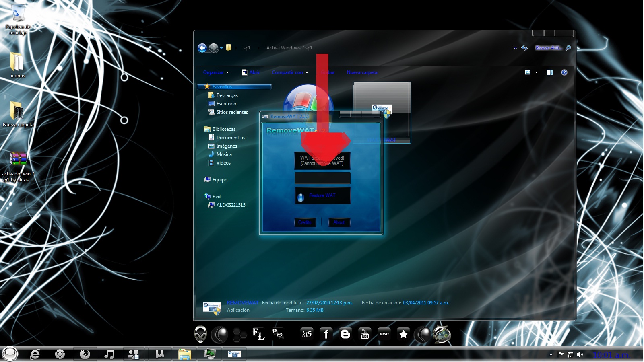Open msn from the dock
Image resolution: width=644 pixels, height=362 pixels.
384,334
